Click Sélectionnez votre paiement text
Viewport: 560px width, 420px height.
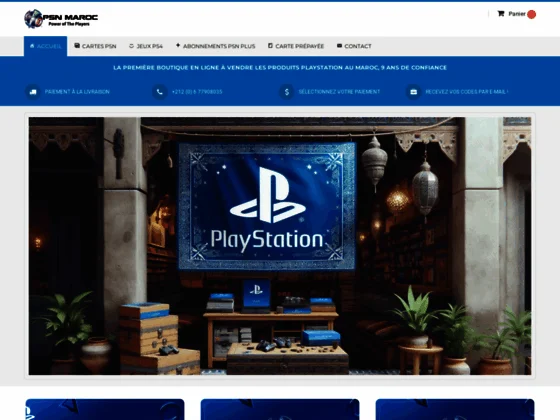[339, 92]
